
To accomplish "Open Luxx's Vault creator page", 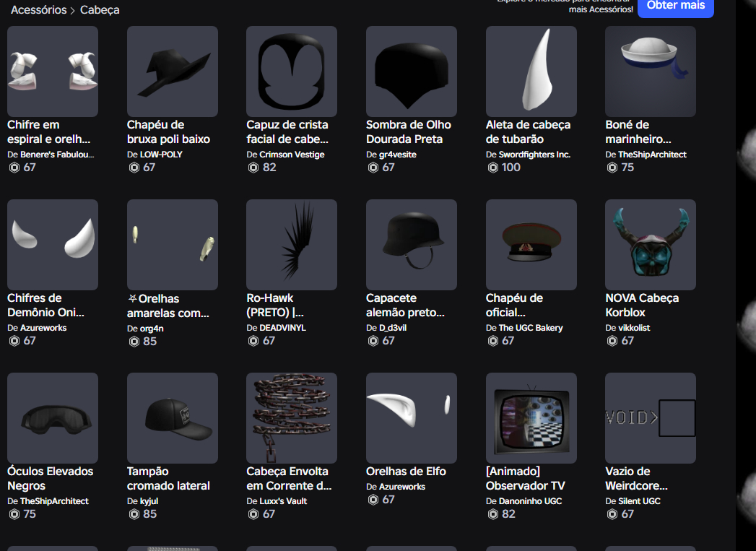I will point(283,501).
